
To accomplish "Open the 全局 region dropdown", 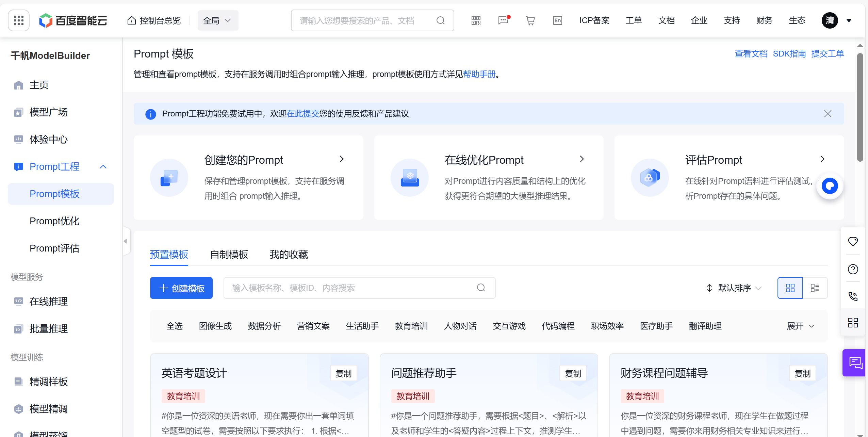I will [218, 20].
